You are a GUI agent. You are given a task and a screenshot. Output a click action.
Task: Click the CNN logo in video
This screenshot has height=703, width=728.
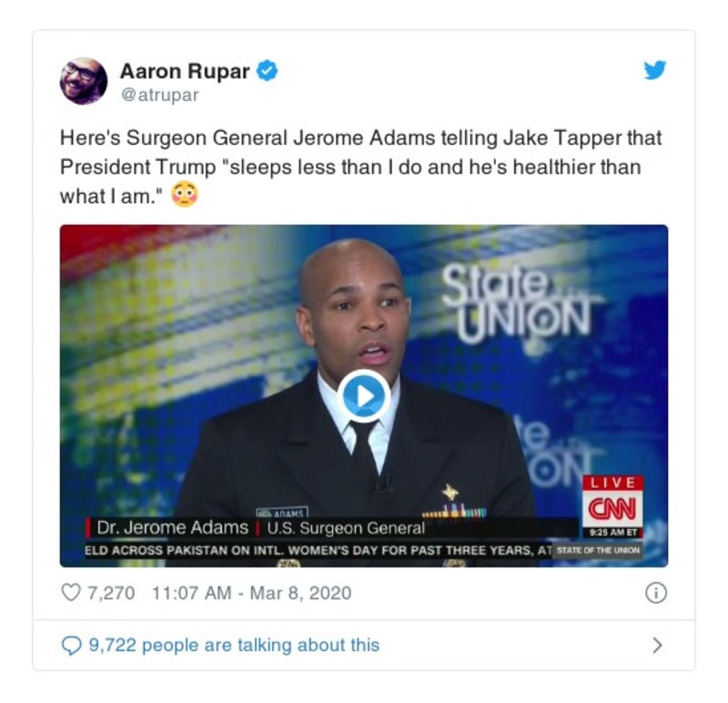(612, 508)
